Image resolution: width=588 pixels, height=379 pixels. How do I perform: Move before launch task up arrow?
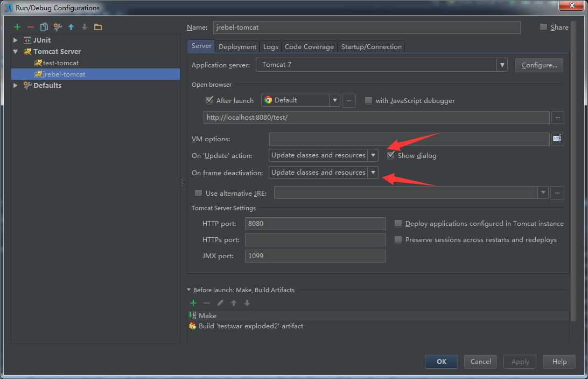coord(234,303)
